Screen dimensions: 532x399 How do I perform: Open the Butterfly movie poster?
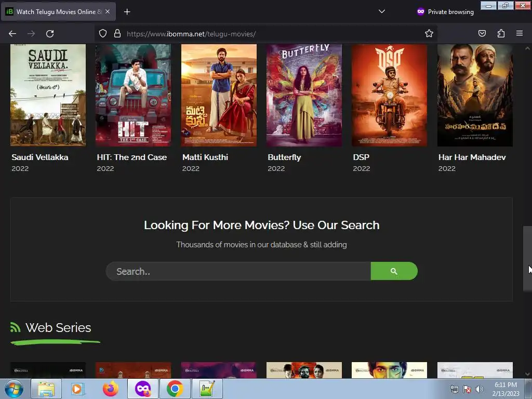pos(304,96)
